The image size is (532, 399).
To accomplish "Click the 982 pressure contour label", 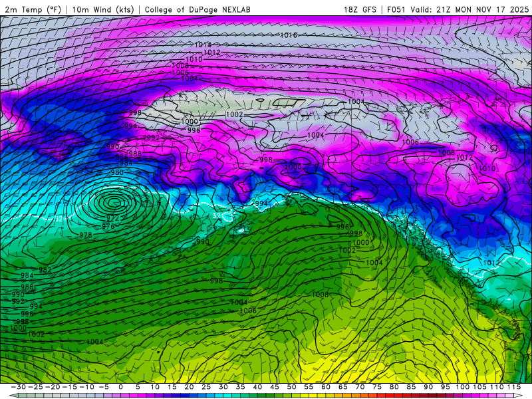I will pyautogui.click(x=45, y=270).
